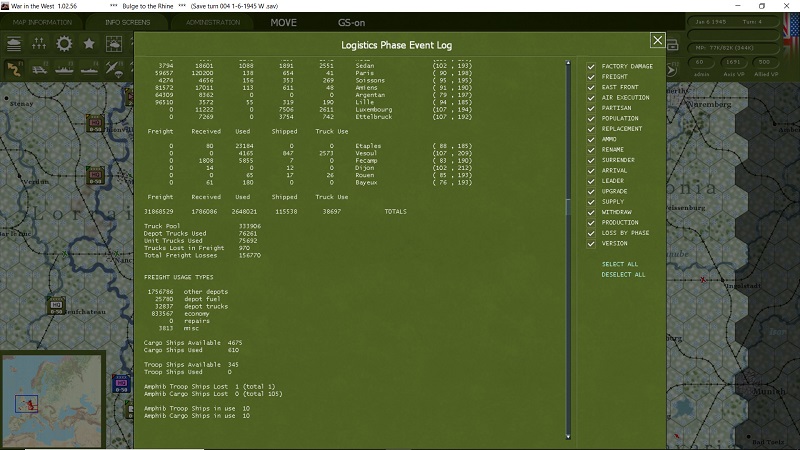Click HQ unit counter near Neufchateau on map
The image size is (800, 450).
(56, 306)
